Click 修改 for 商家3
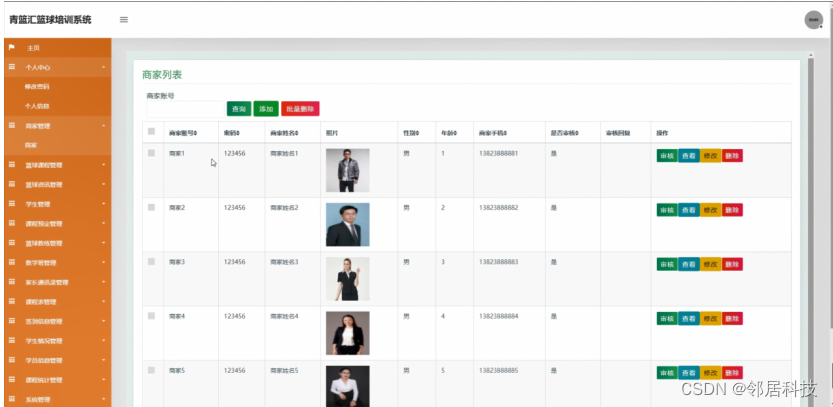The width and height of the screenshot is (833, 407). [710, 264]
